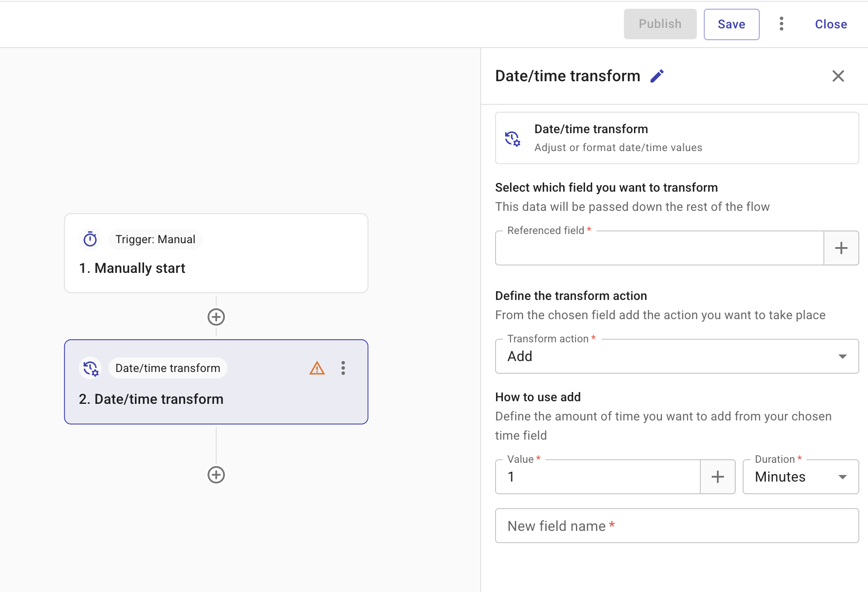Add a step below the Date/time transform
868x592 pixels.
216,475
